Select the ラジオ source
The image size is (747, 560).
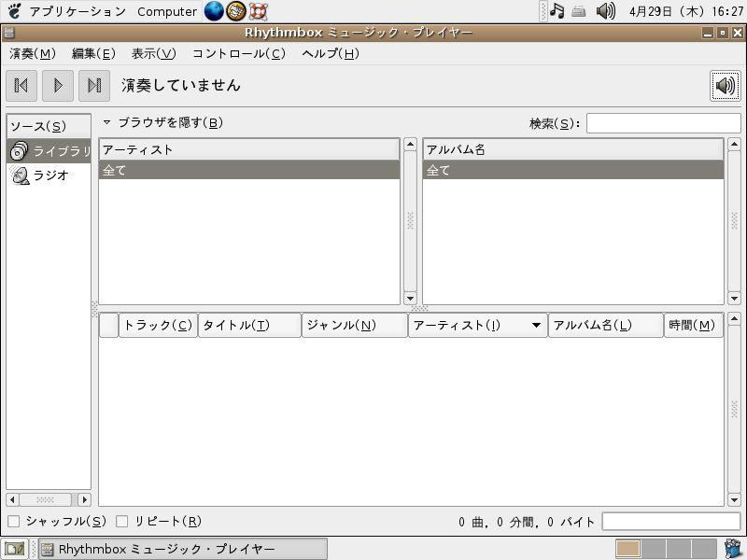click(x=49, y=175)
